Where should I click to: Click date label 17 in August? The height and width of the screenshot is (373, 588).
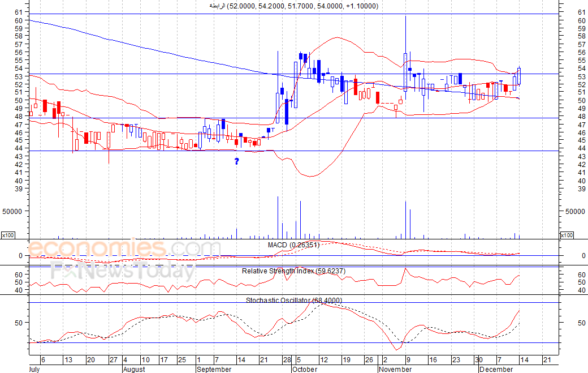coord(164,360)
